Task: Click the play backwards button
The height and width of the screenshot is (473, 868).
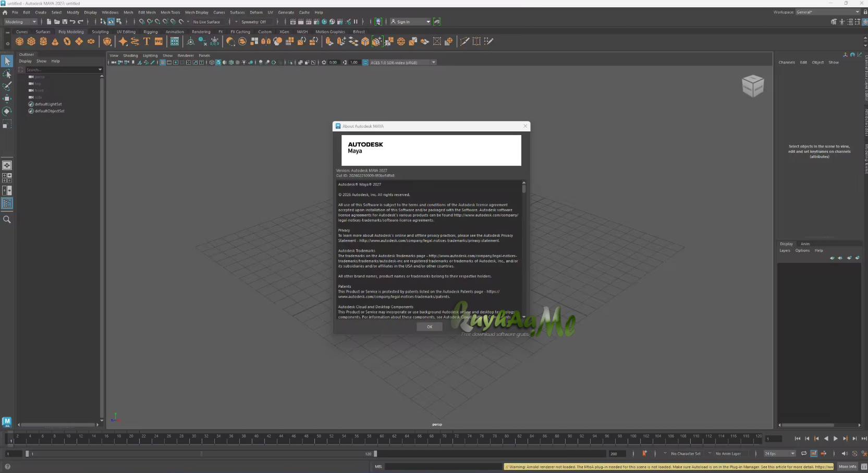Action: tap(826, 439)
